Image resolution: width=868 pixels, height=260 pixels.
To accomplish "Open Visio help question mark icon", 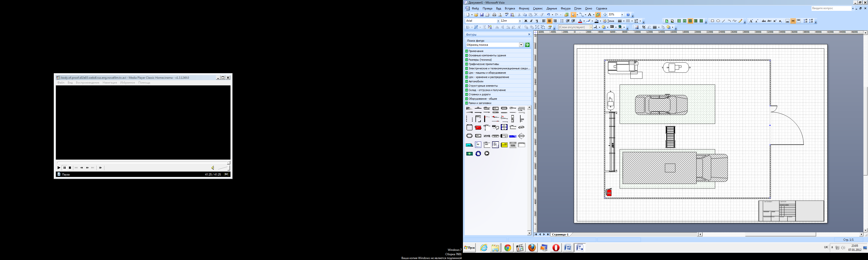I will click(x=628, y=15).
